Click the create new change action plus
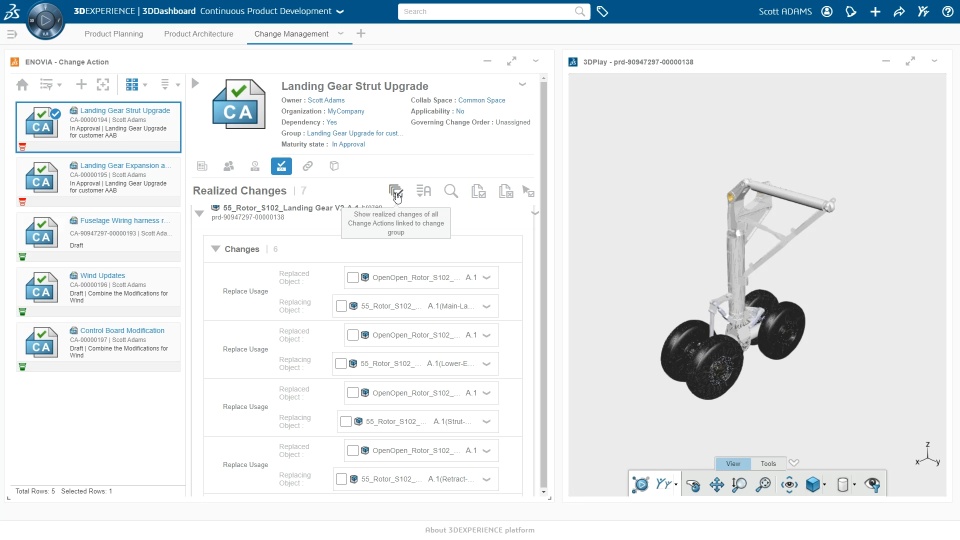 (81, 84)
